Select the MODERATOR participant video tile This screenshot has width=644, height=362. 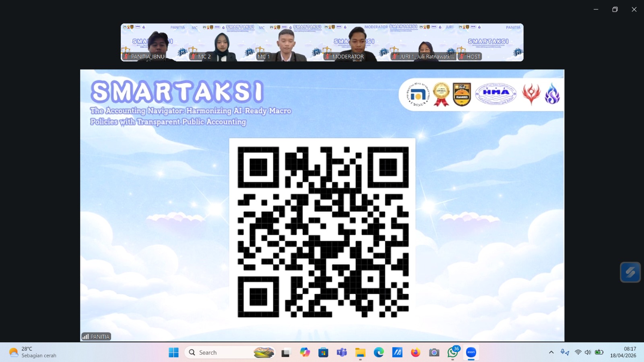coord(356,42)
